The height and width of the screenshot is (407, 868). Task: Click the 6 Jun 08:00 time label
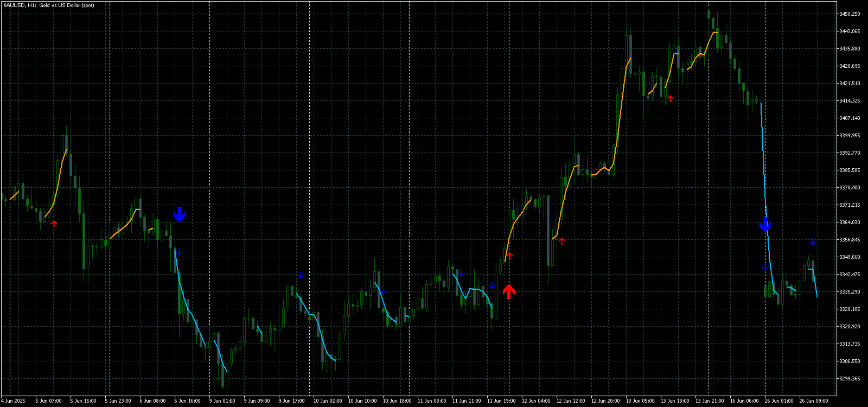click(153, 401)
